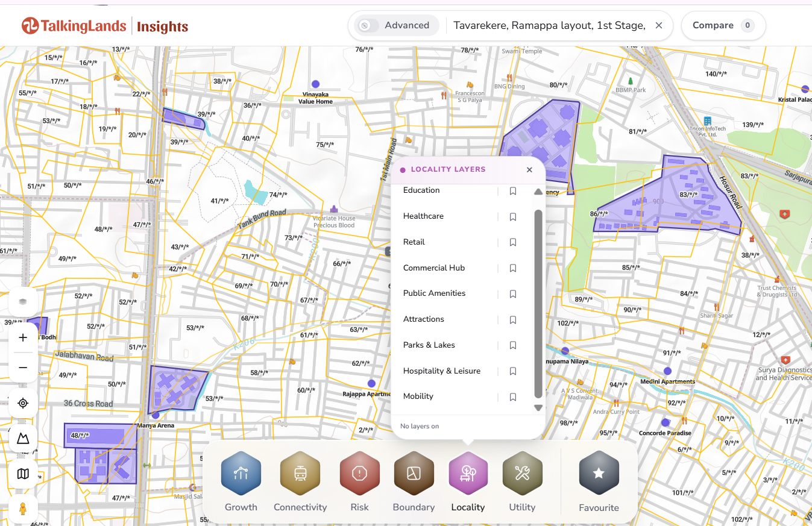812x526 pixels.
Task: Click inside the location search field
Action: coord(549,25)
